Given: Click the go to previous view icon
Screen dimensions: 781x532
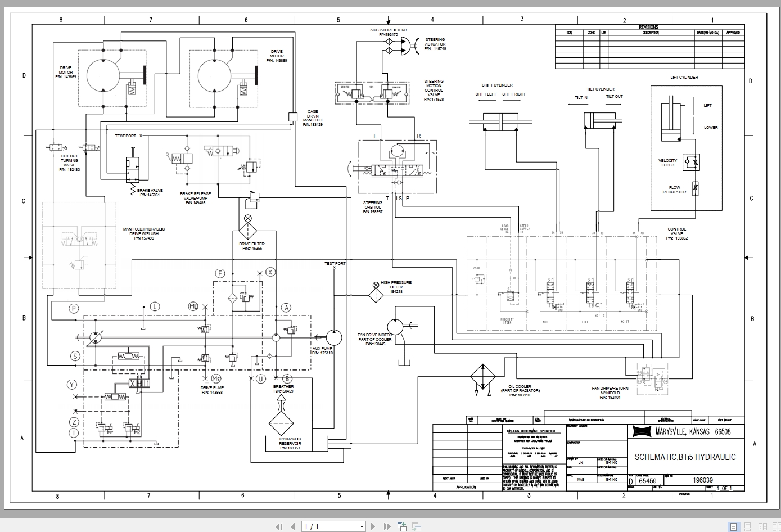Looking at the screenshot, I should (402, 526).
